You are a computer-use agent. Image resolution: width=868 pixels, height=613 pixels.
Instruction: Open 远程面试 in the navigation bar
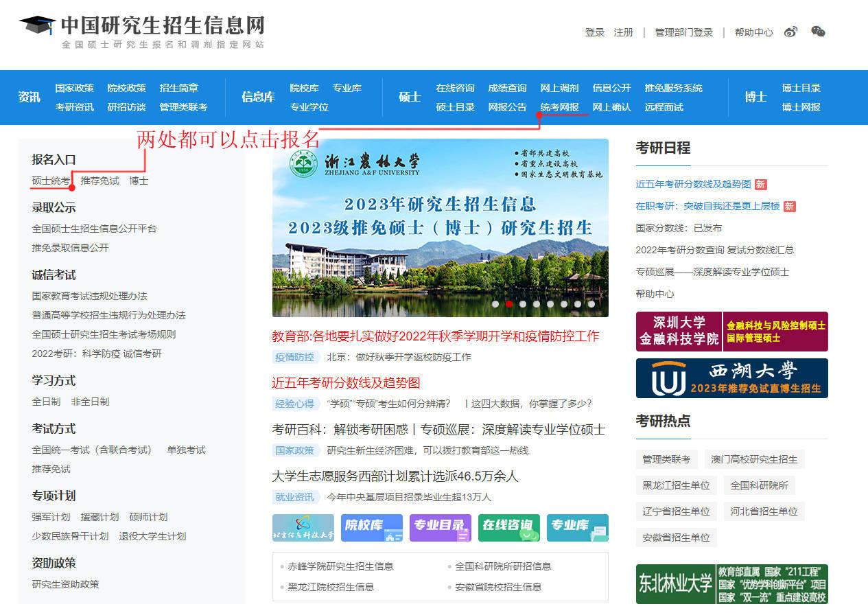pos(664,107)
